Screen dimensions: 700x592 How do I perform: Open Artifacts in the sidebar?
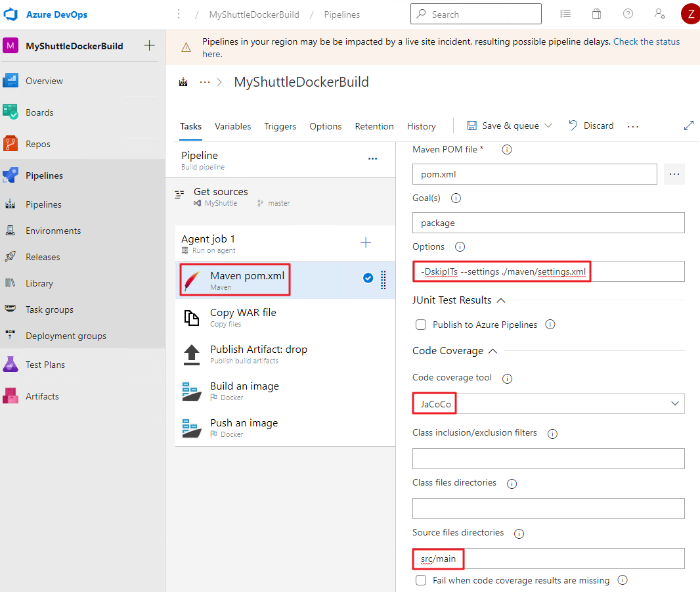42,396
